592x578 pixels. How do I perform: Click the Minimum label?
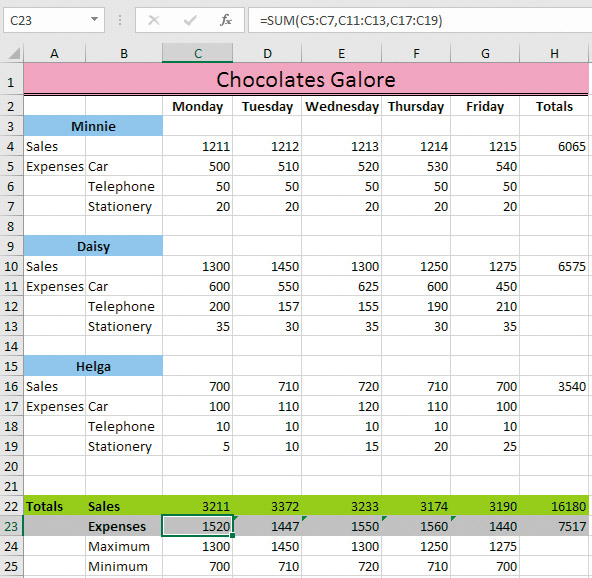pyautogui.click(x=118, y=566)
